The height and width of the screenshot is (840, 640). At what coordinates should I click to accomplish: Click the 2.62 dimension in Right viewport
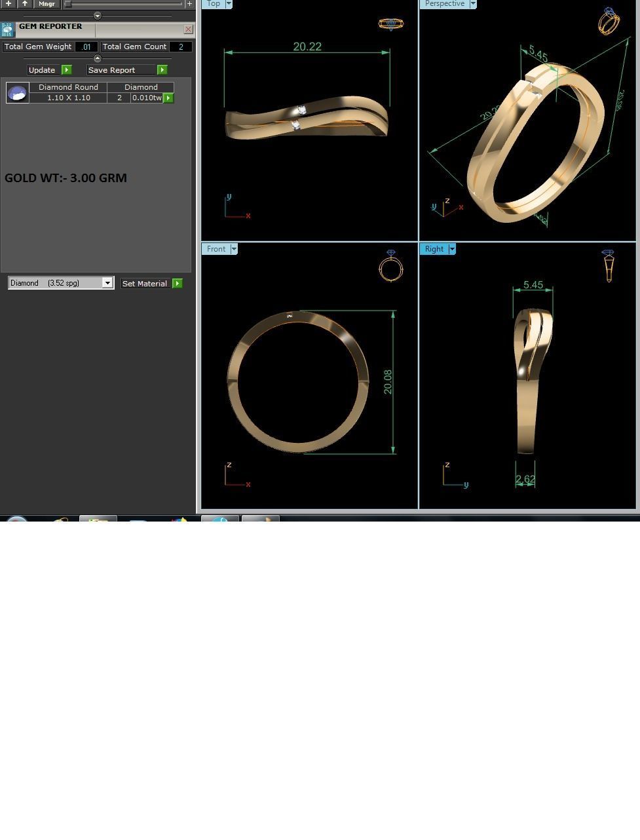525,480
